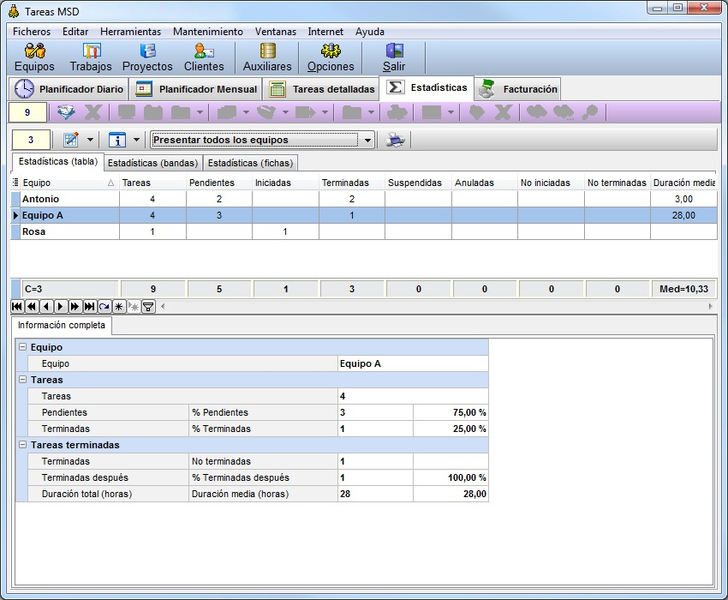
Task: Open the Ficheros menu
Action: point(32,32)
